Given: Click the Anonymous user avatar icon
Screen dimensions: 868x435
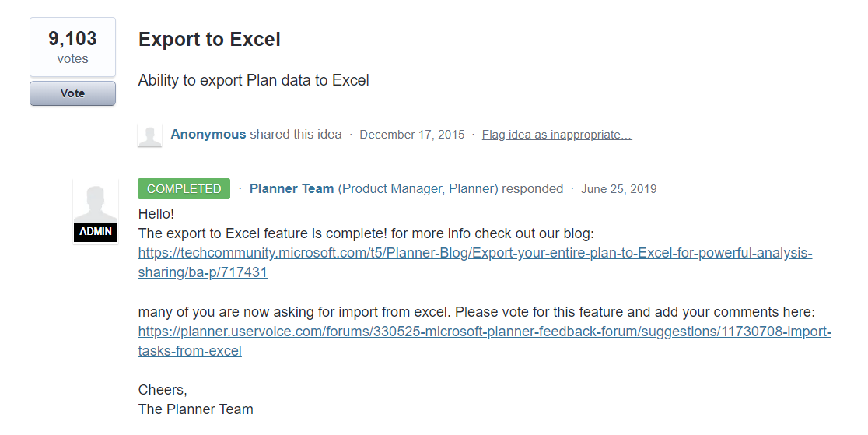Looking at the screenshot, I should point(149,135).
